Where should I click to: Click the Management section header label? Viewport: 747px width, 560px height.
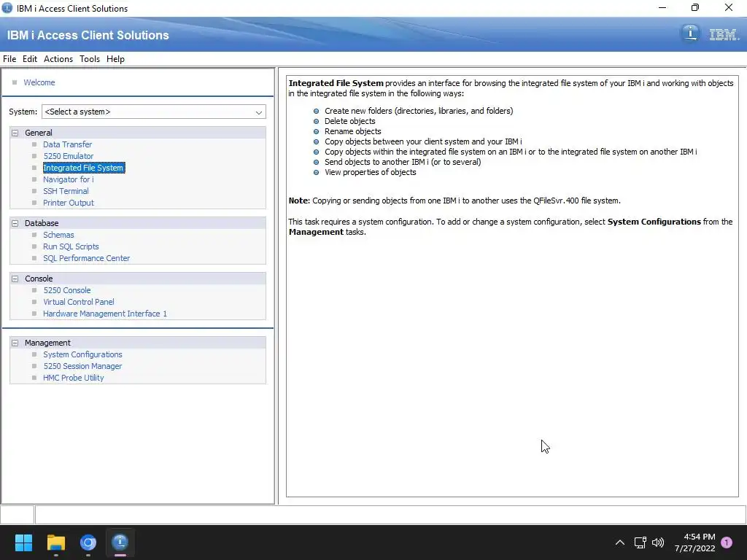pos(47,343)
